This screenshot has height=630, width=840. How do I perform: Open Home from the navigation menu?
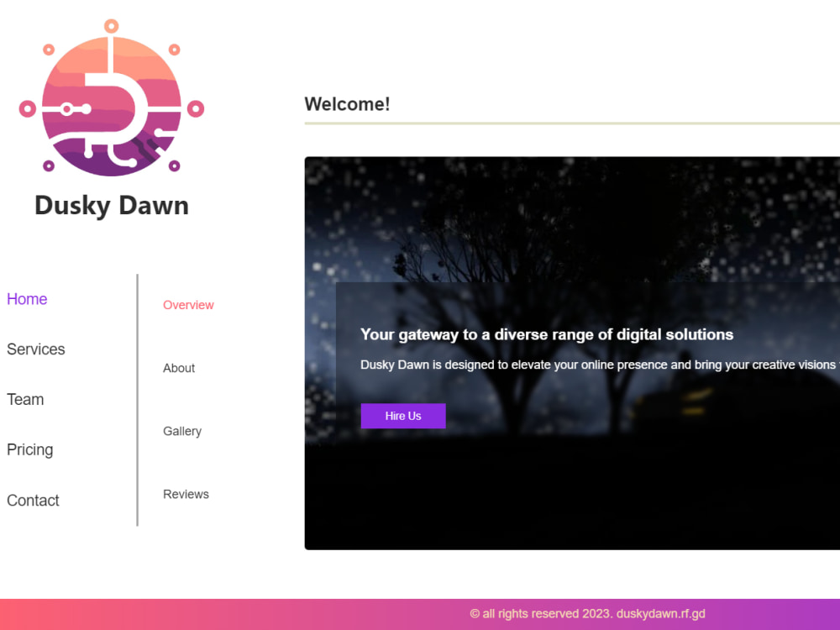(x=27, y=299)
